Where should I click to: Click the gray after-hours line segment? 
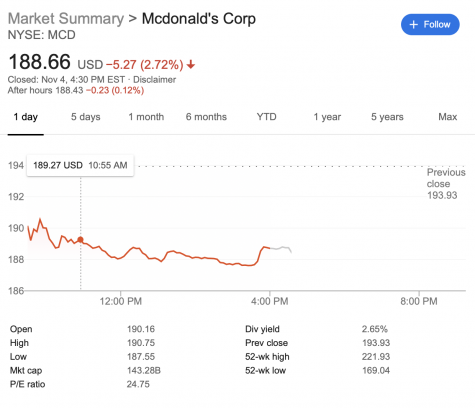[281, 249]
